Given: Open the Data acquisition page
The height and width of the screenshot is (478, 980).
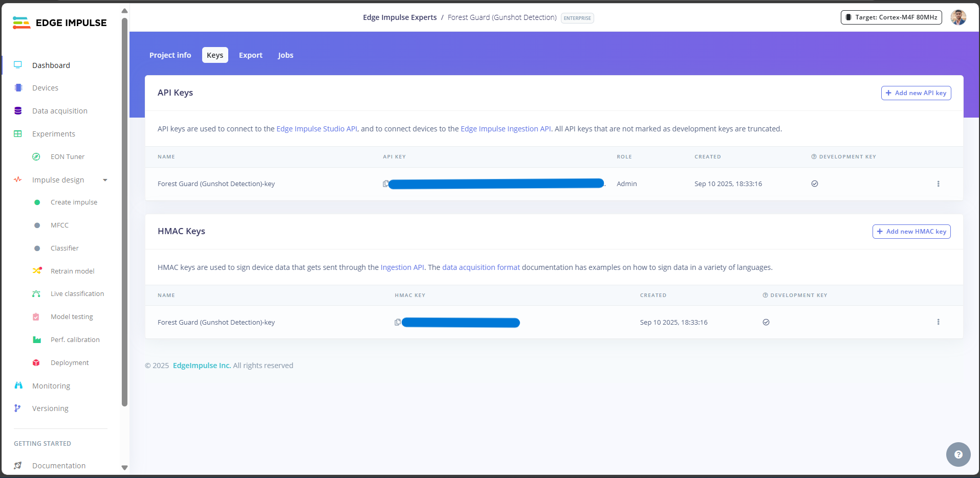Looking at the screenshot, I should coord(59,111).
